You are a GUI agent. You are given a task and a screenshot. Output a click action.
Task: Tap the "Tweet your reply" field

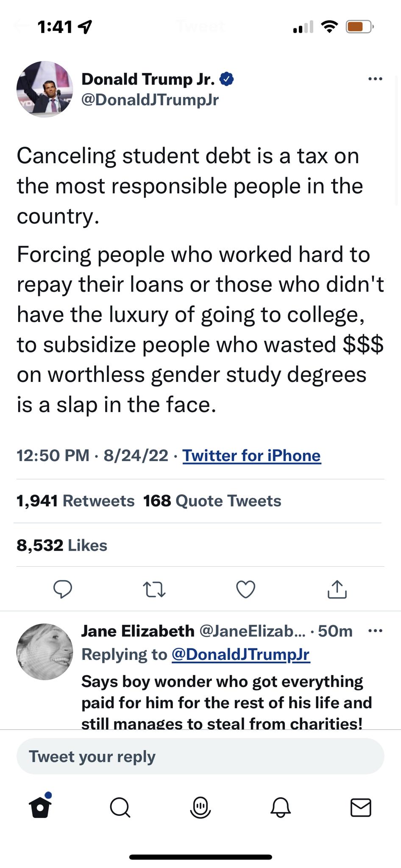click(x=200, y=757)
